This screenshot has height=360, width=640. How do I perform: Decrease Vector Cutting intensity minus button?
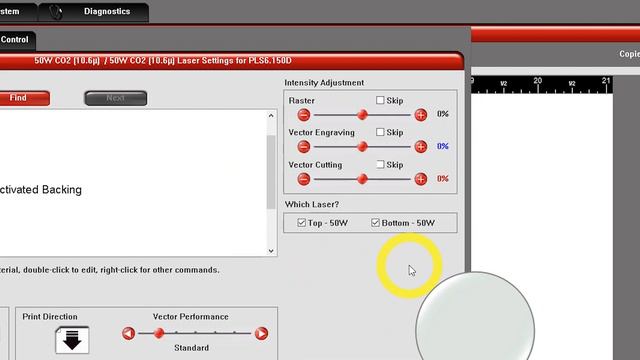tap(304, 179)
